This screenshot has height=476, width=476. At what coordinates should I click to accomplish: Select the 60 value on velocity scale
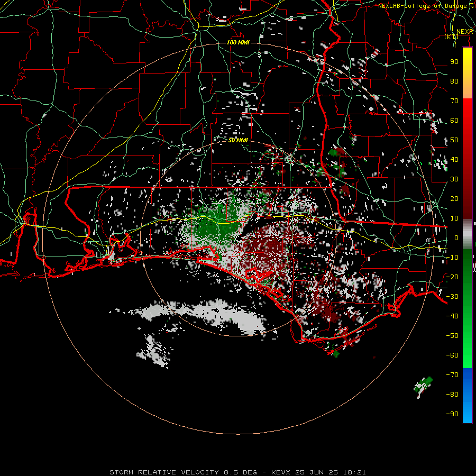[x=454, y=120]
